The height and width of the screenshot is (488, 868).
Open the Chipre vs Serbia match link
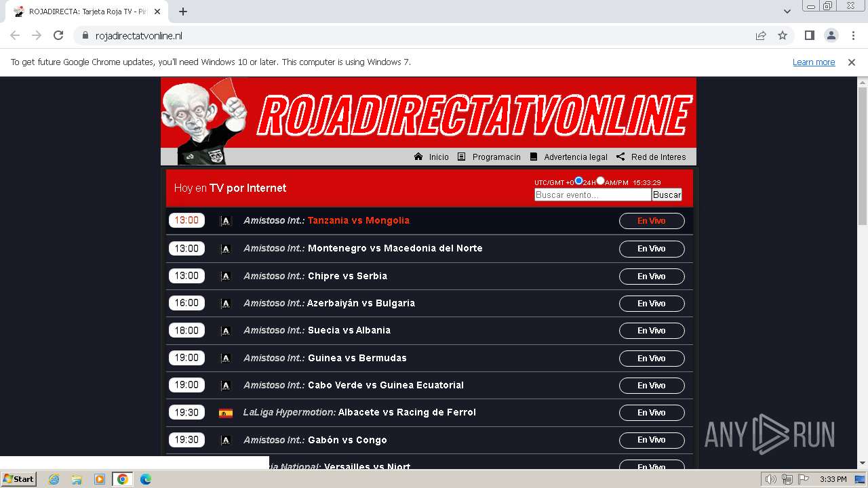[x=347, y=276]
